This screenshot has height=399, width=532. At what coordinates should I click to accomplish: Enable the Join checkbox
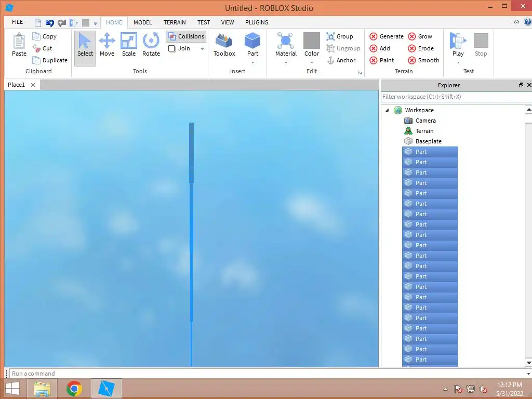click(171, 48)
